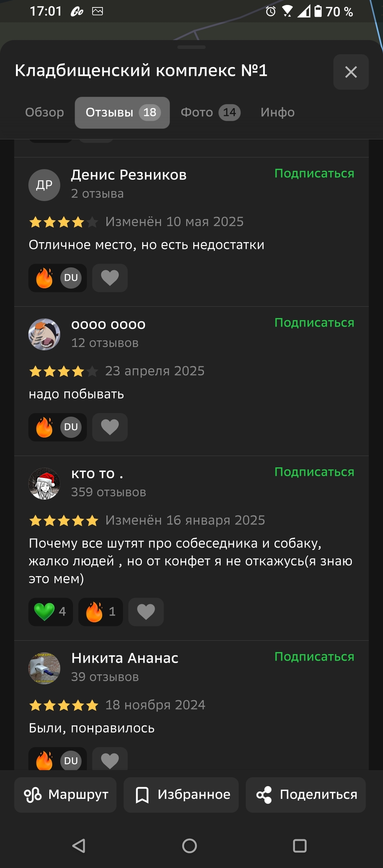Open кто то's Santa hat avatar

click(x=44, y=484)
